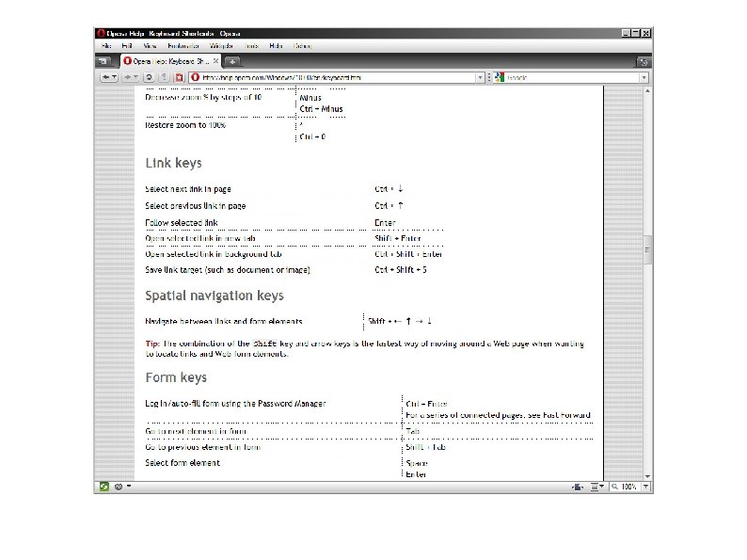Viewport: 747px width, 560px height.
Task: Click 'Restore zoom to 100%' text
Action: (x=185, y=125)
